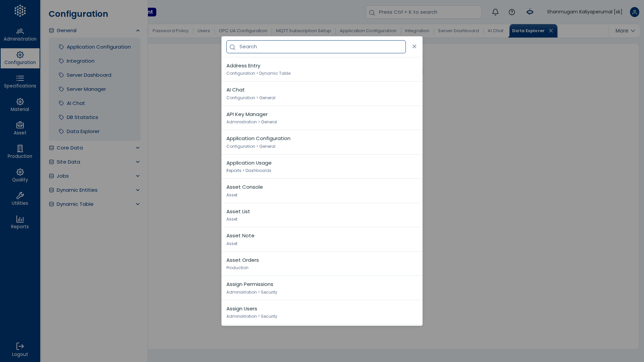Click the popup Search input field

point(316,47)
